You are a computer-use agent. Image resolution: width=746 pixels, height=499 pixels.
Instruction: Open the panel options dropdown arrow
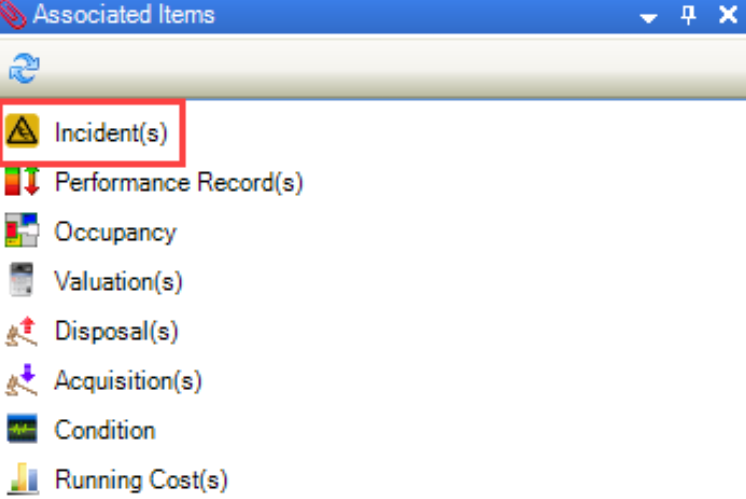(649, 17)
